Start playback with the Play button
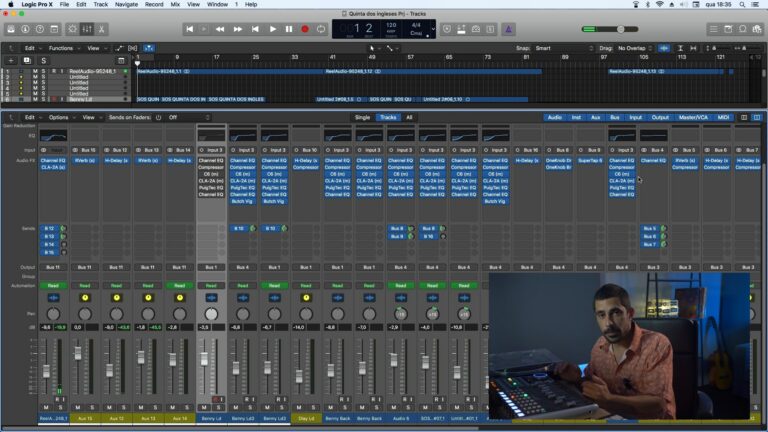The width and height of the screenshot is (768, 432). (272, 29)
